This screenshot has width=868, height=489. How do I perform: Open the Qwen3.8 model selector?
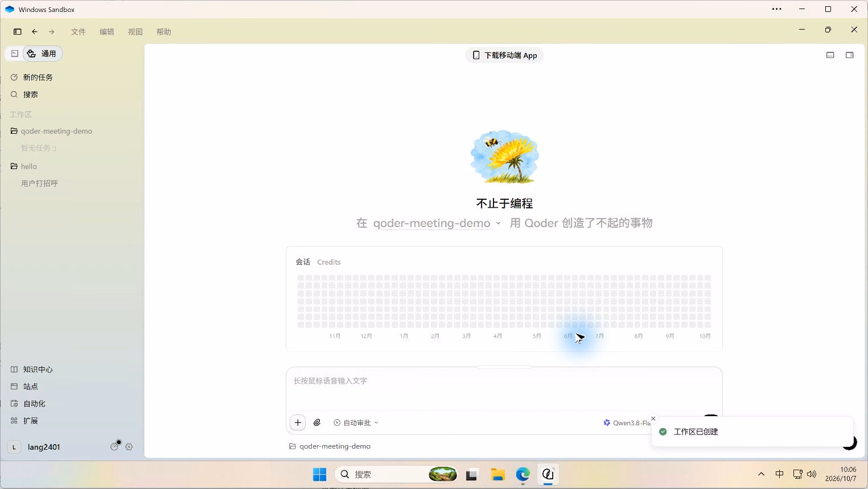point(627,422)
